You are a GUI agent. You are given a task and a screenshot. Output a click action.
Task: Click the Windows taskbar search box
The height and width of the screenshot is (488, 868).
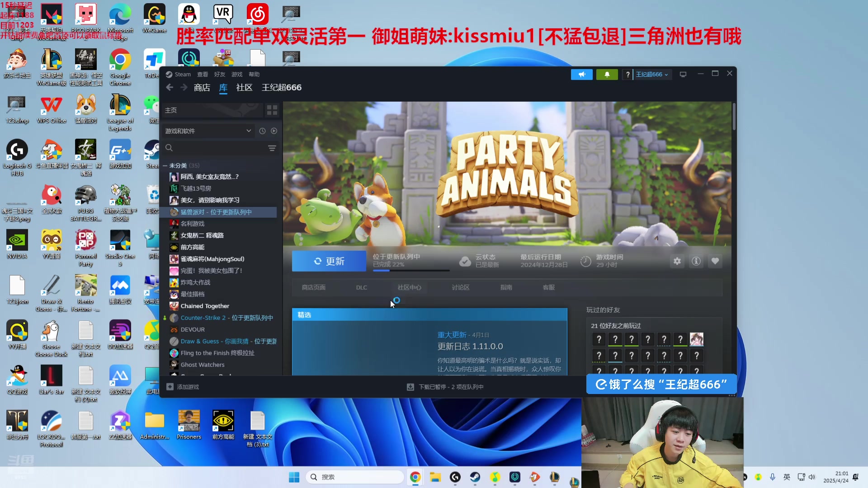coord(355,477)
